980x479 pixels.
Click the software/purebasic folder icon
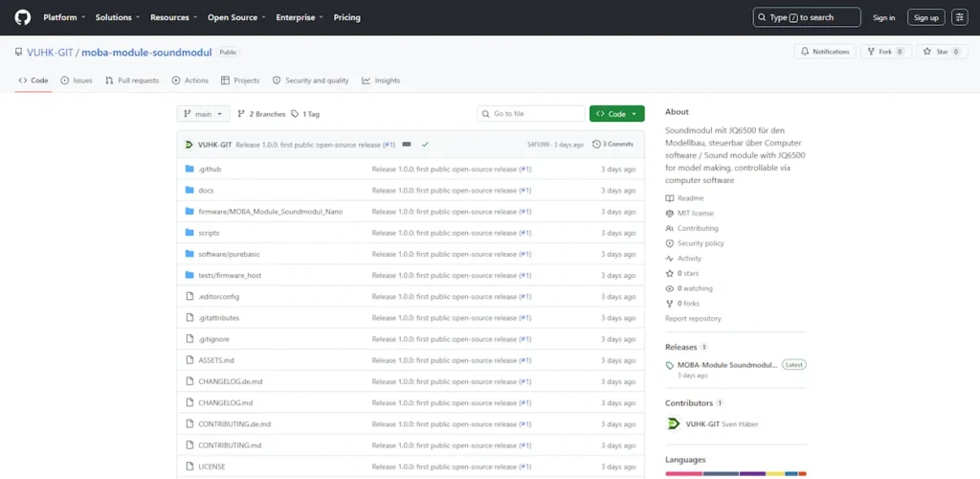[x=189, y=254]
